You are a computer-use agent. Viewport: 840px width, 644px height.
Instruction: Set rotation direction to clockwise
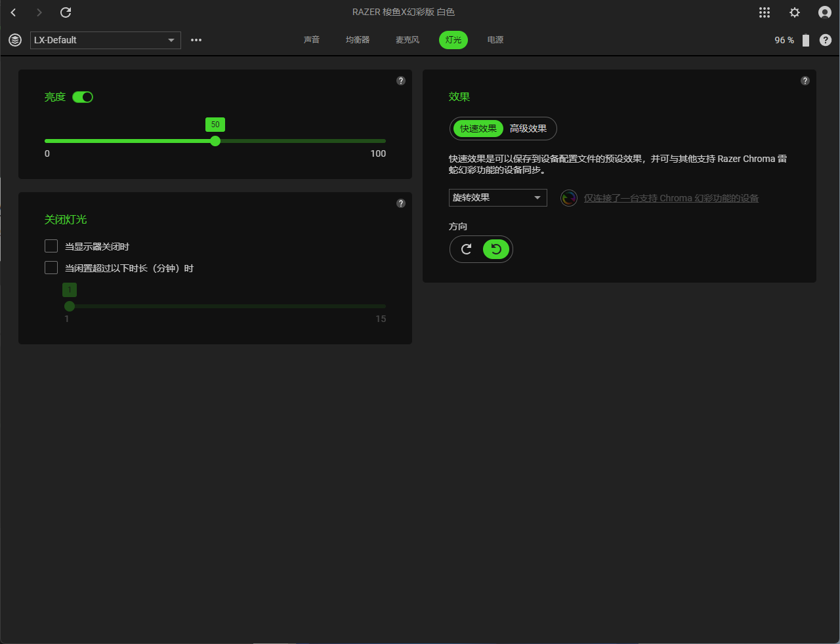pyautogui.click(x=467, y=249)
